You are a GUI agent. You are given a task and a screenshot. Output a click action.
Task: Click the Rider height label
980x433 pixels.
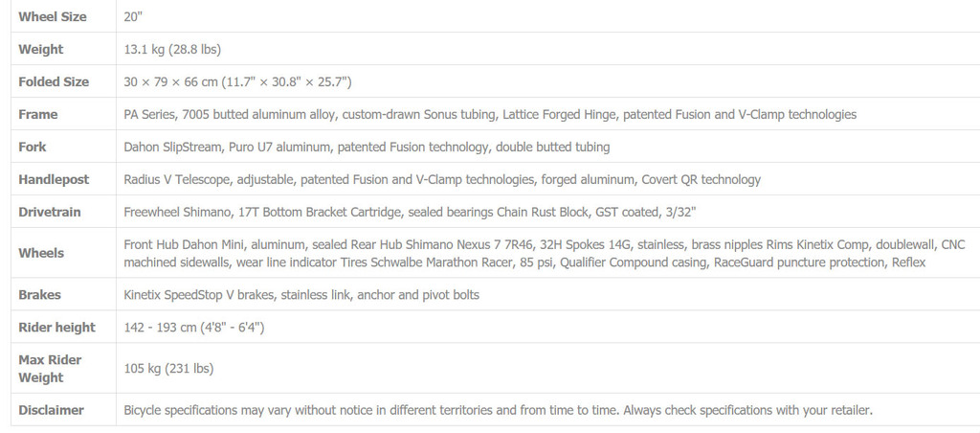[56, 328]
